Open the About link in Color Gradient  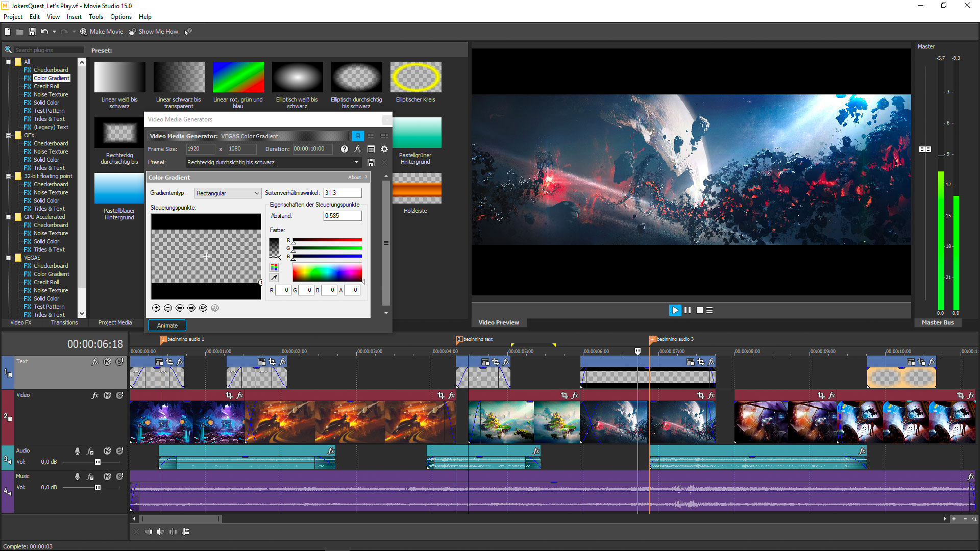pyautogui.click(x=355, y=177)
